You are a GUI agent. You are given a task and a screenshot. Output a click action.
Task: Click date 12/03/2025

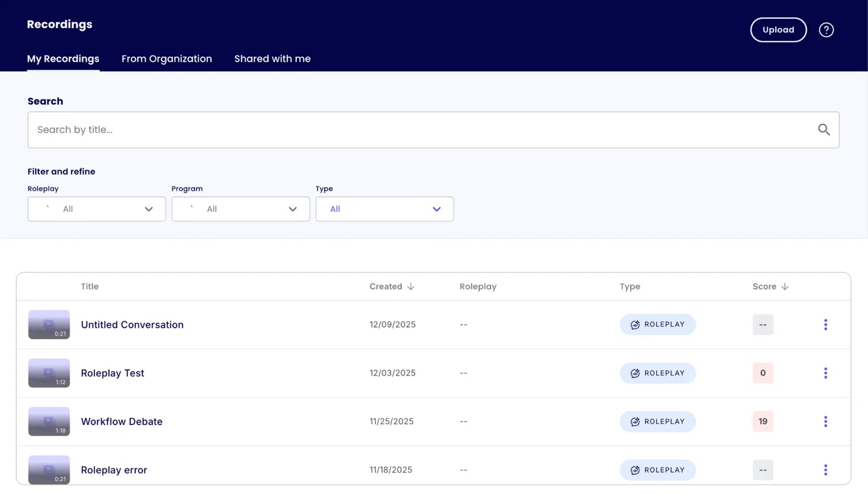tap(392, 373)
